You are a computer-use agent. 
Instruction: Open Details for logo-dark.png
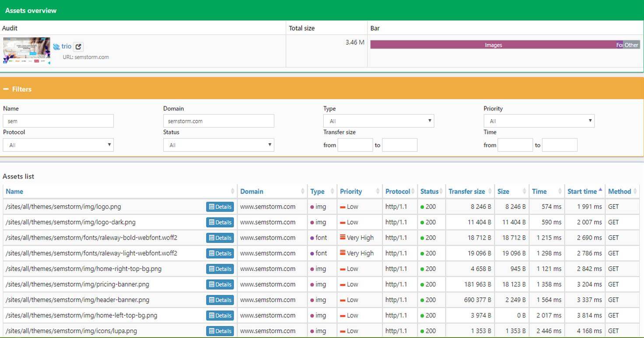coord(220,222)
